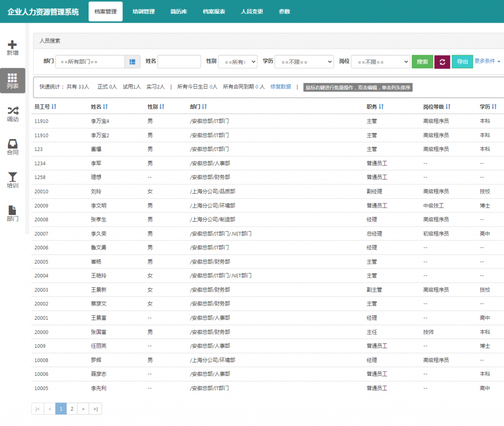This screenshot has width=504, height=426.
Task: Click name 王景新 in table
Action: pos(98,290)
